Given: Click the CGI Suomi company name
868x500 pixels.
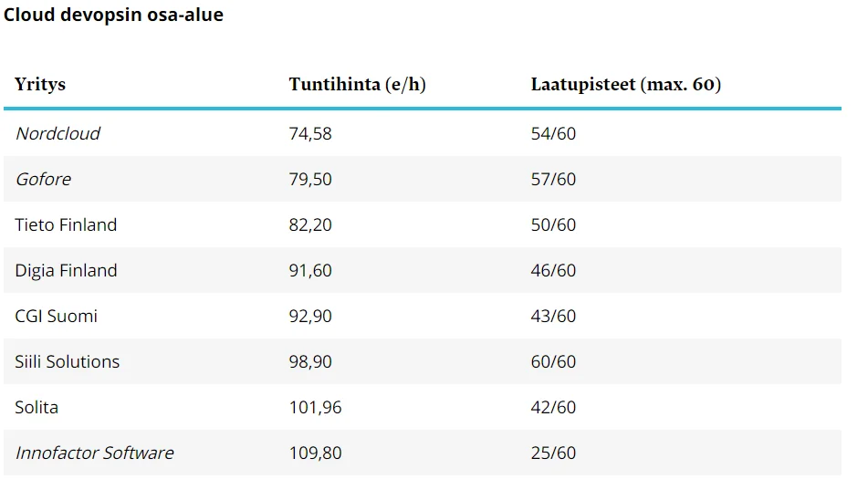Looking at the screenshot, I should click(x=56, y=316).
